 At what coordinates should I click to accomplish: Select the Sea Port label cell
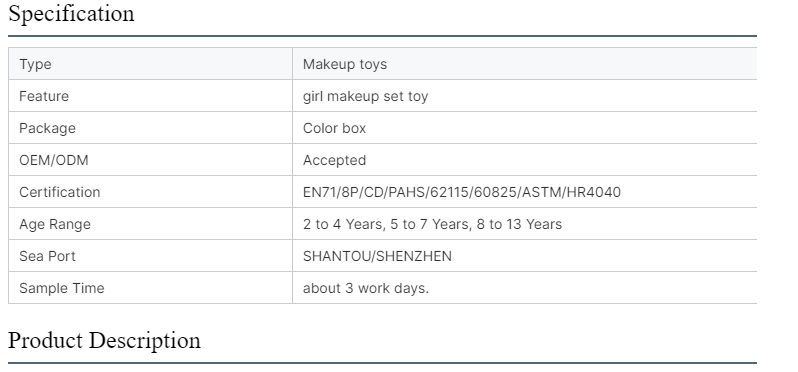[150, 255]
